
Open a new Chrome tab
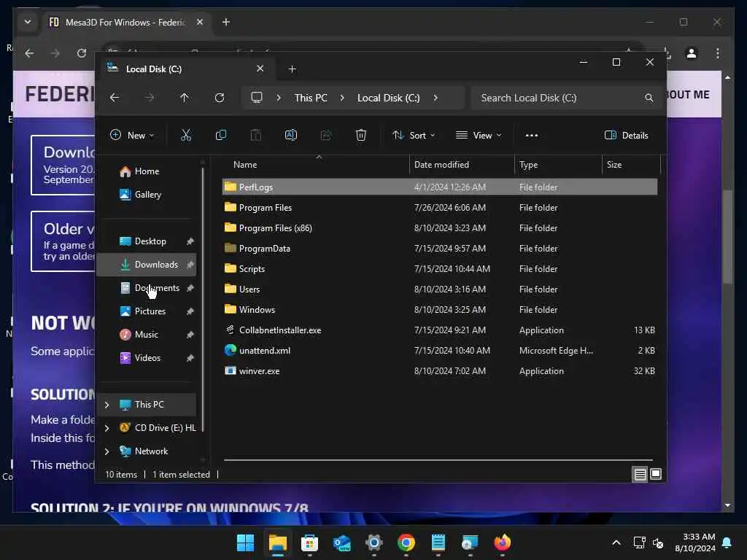click(226, 22)
